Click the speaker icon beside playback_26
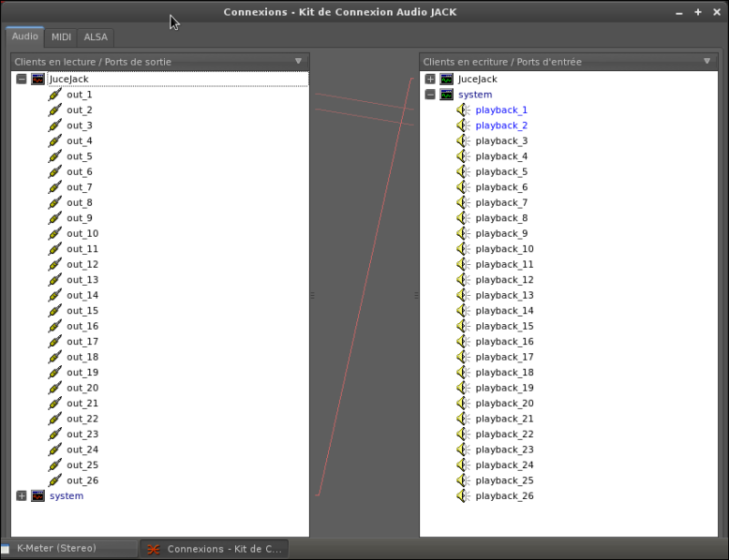The height and width of the screenshot is (560, 729). [463, 496]
